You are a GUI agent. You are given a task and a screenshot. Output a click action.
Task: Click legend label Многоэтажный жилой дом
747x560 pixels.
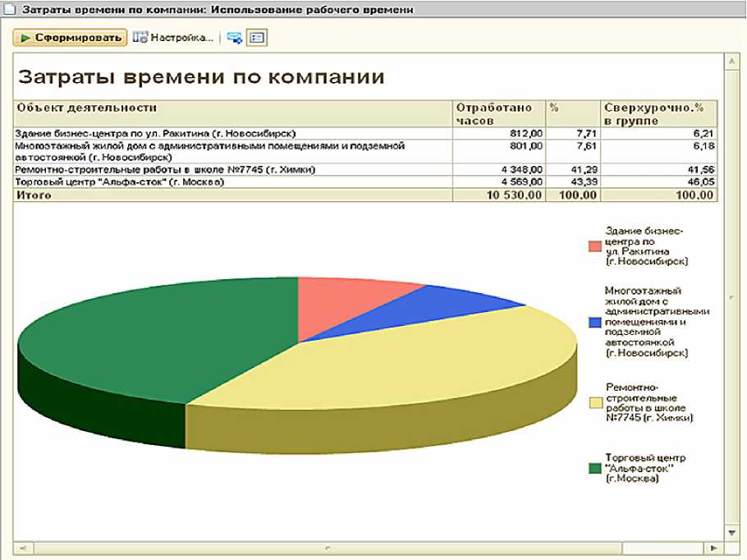tap(657, 322)
